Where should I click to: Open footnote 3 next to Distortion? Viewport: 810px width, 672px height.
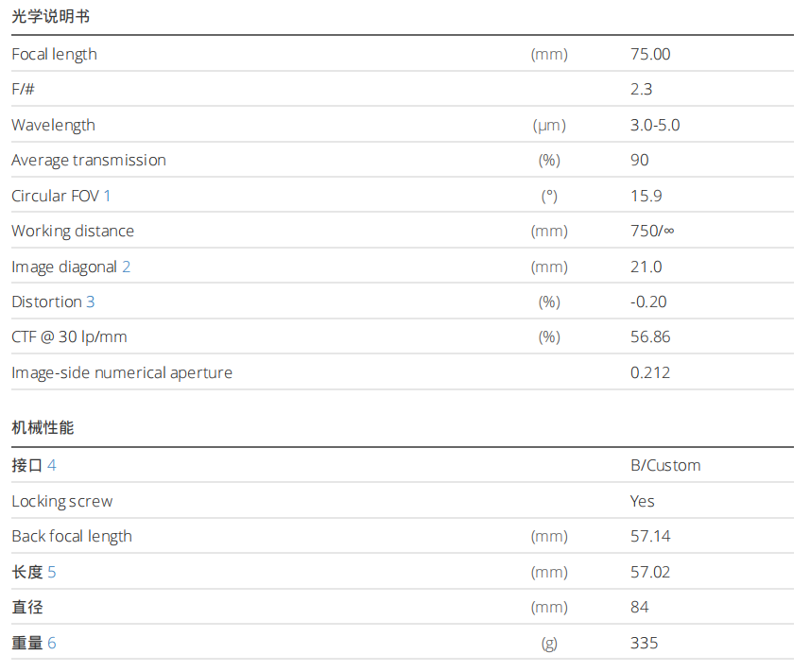[x=91, y=302]
